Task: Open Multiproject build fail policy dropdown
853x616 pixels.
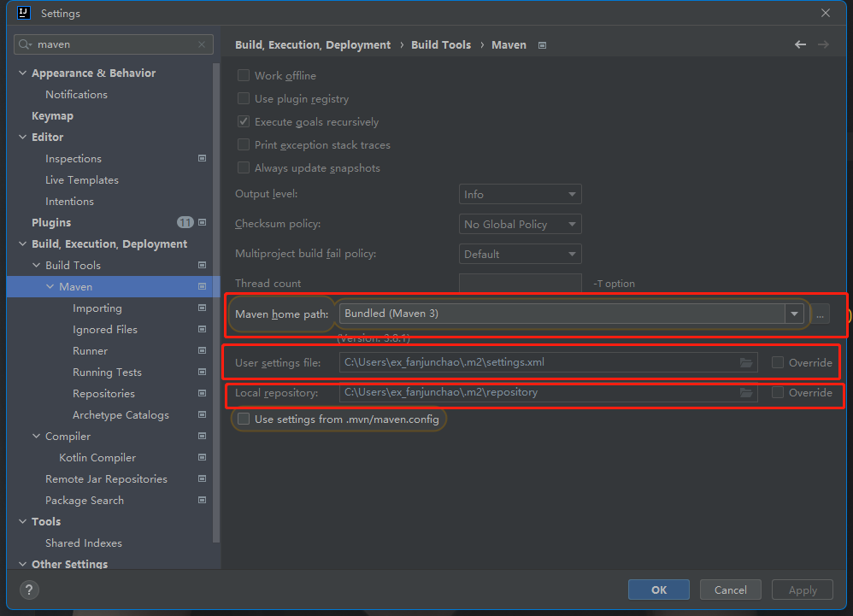Action: click(520, 254)
